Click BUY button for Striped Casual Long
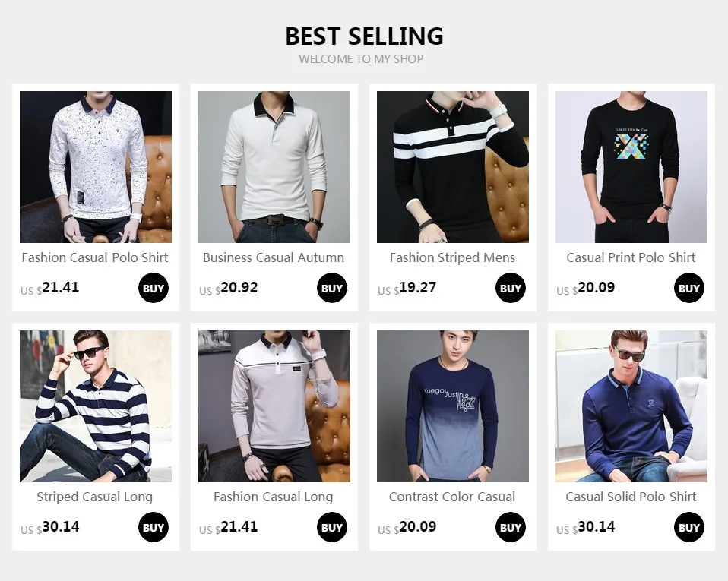The width and height of the screenshot is (728, 581). point(154,527)
